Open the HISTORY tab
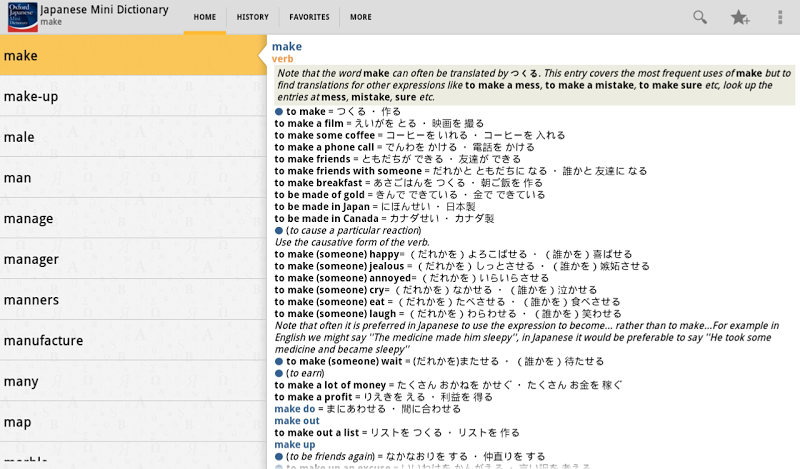The height and width of the screenshot is (469, 800). tap(253, 17)
